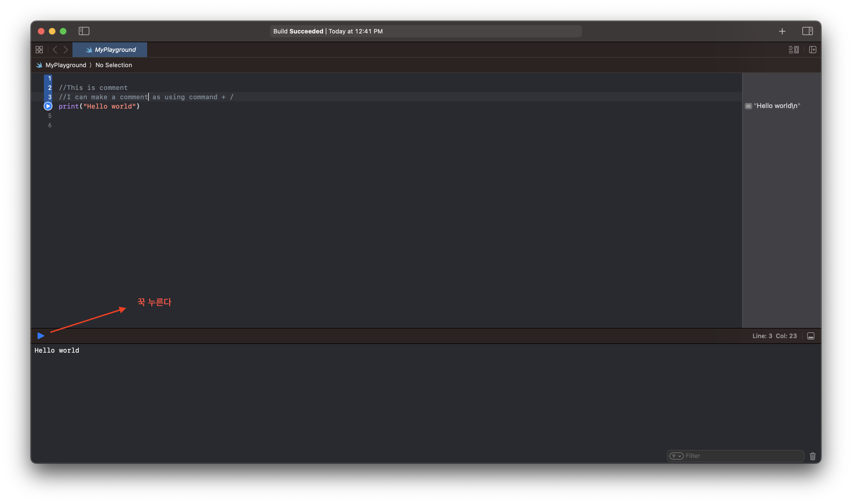Clear the console with trash icon
This screenshot has height=504, width=852.
pyautogui.click(x=812, y=456)
